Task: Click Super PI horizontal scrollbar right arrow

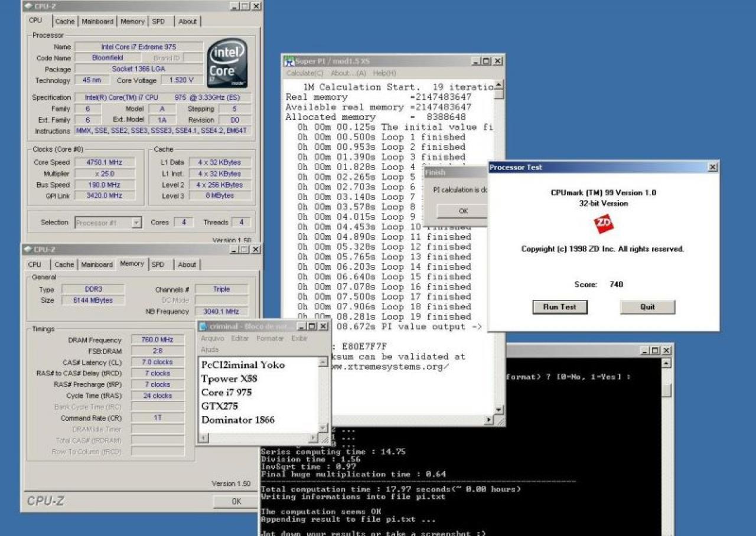Action: click(x=489, y=420)
